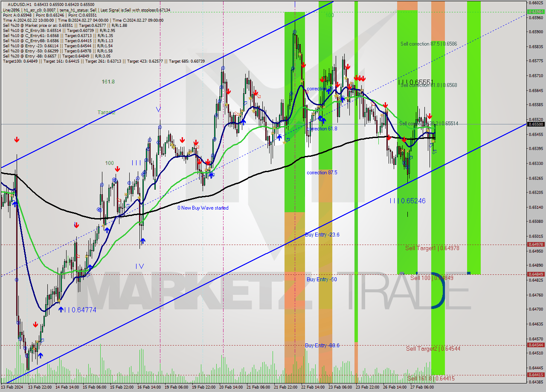Click the red 0.64544 price tag on axis
The width and height of the screenshot is (546, 392).
pos(536,345)
